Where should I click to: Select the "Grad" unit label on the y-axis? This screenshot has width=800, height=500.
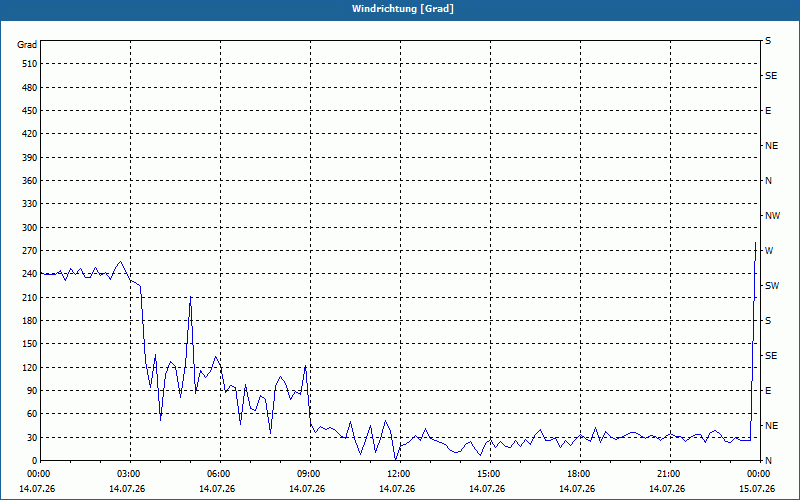pyautogui.click(x=27, y=45)
